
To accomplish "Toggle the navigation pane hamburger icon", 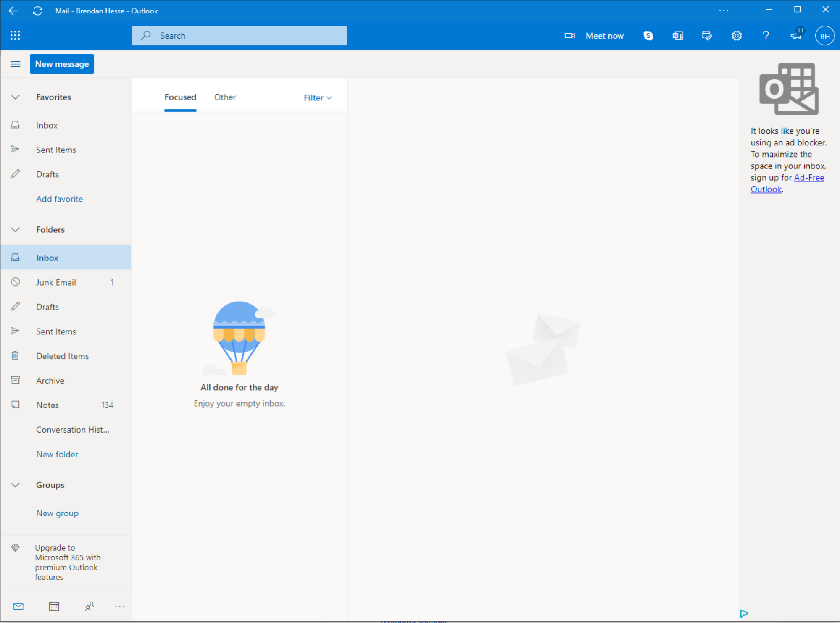I will tap(15, 64).
